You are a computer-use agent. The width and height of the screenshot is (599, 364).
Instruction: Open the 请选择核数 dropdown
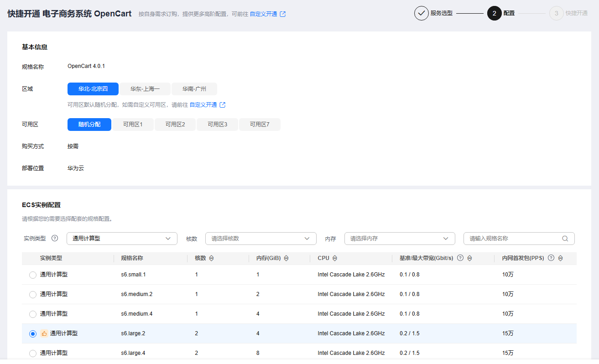[x=261, y=239]
